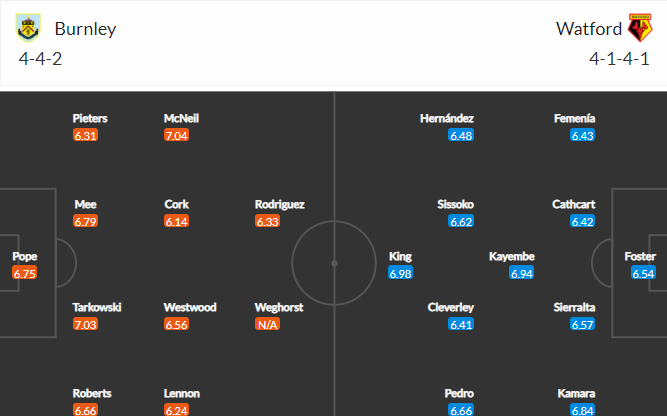This screenshot has height=416, width=667.
Task: Click Burnley's 4-4-2 formation label
Action: [x=40, y=59]
